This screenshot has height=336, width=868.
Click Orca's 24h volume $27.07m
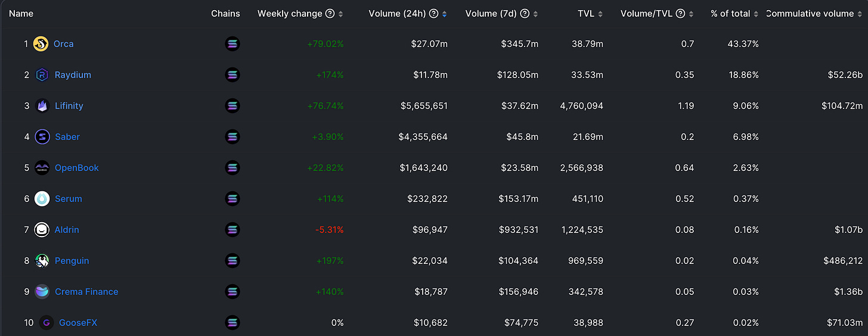[430, 43]
